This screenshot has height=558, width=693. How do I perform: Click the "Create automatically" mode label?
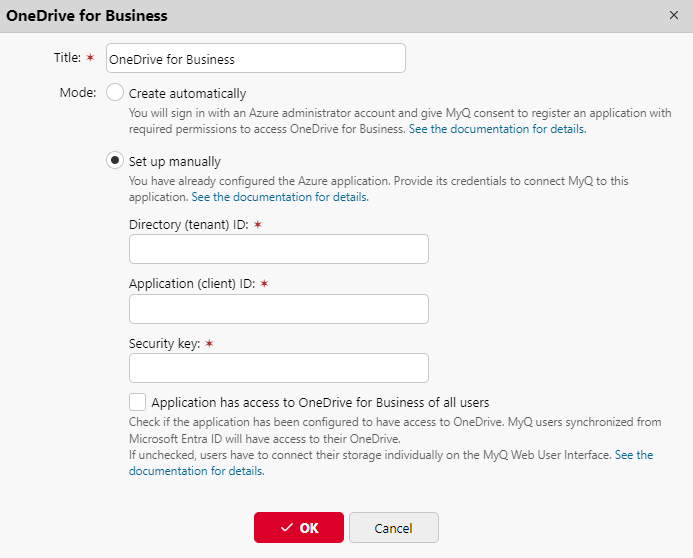click(x=187, y=94)
